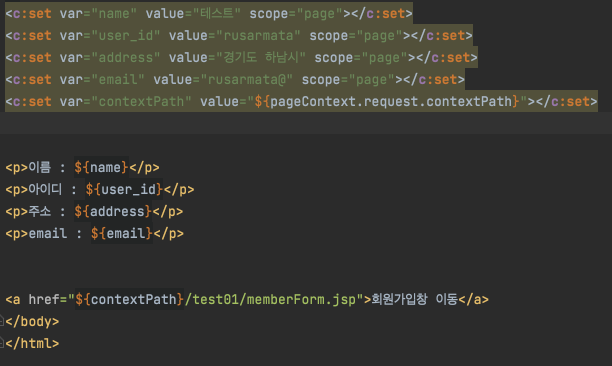Click the ${name} expression in the 이름 paragraph
This screenshot has width=612, height=366.
[x=101, y=167]
